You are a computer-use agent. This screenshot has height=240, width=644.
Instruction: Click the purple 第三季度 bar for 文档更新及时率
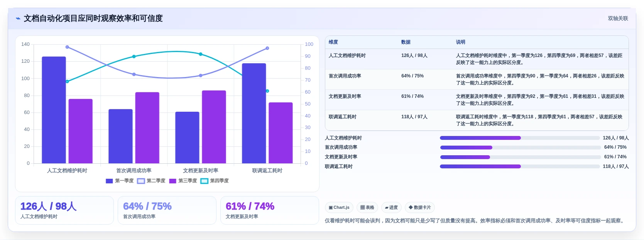pos(214,127)
